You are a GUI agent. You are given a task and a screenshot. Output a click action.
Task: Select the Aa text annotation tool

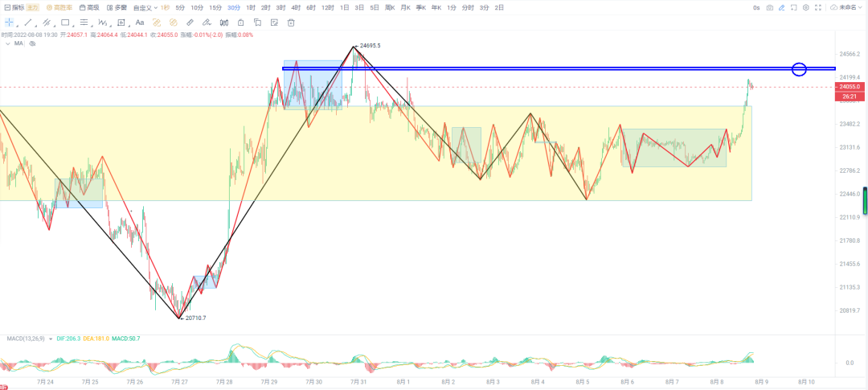(x=140, y=23)
